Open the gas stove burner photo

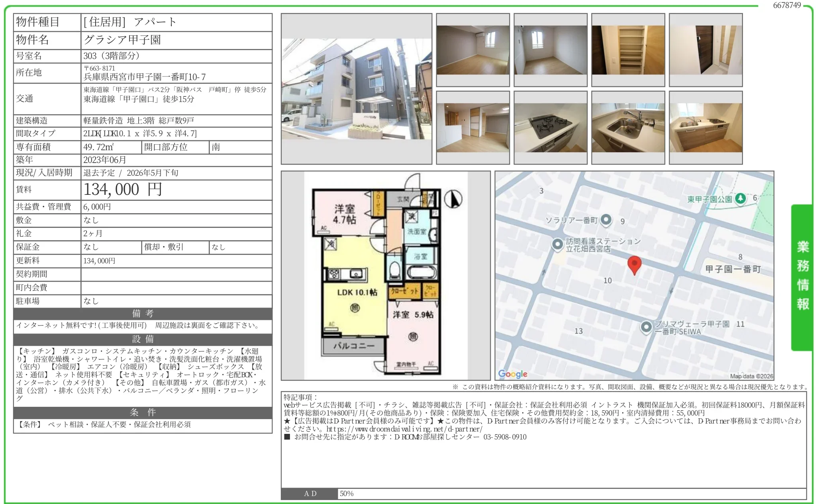click(551, 127)
